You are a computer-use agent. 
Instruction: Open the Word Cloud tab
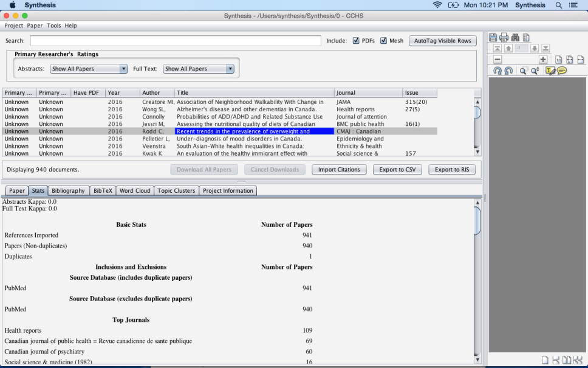pos(135,191)
